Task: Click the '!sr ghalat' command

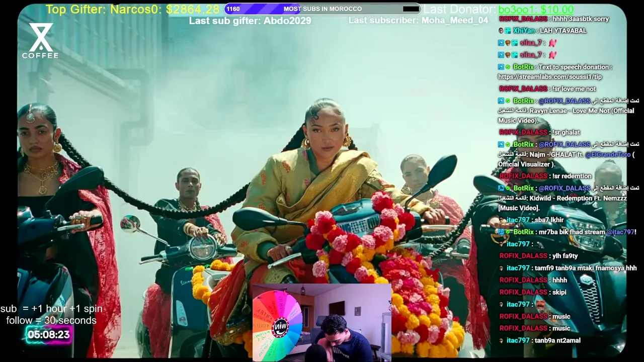Action: [x=567, y=132]
